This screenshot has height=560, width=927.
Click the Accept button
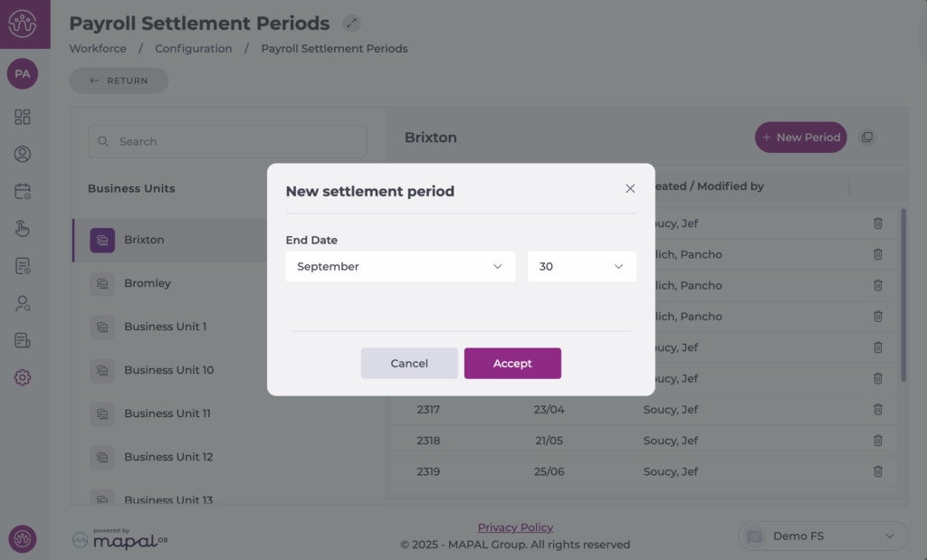[512, 364]
